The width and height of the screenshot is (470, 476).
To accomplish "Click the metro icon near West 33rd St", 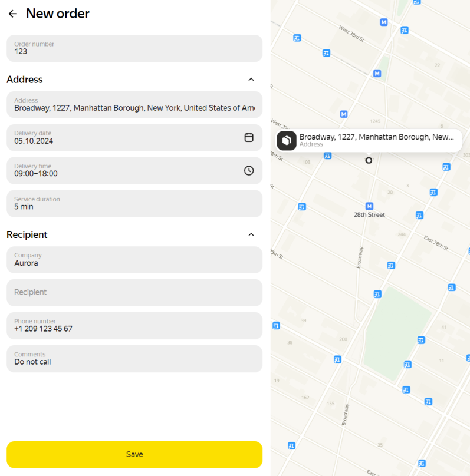I will coord(384,22).
